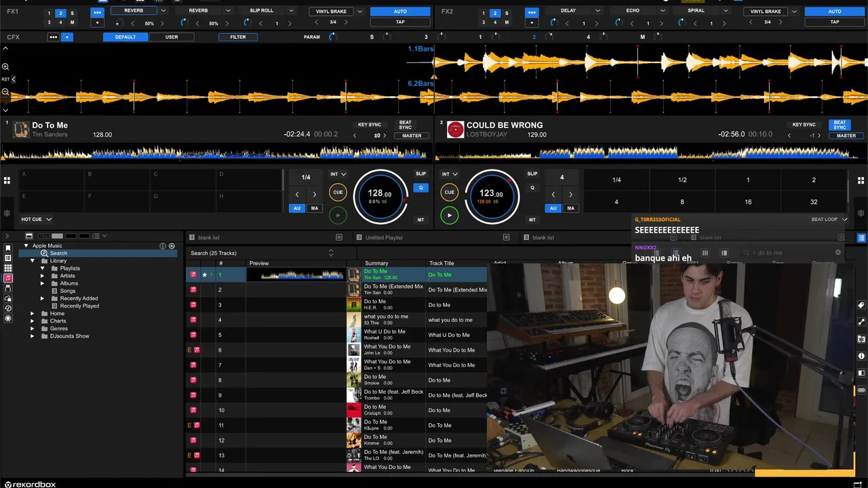The height and width of the screenshot is (488, 868).
Task: Open the CFX three-dots settings button
Action: 53,37
